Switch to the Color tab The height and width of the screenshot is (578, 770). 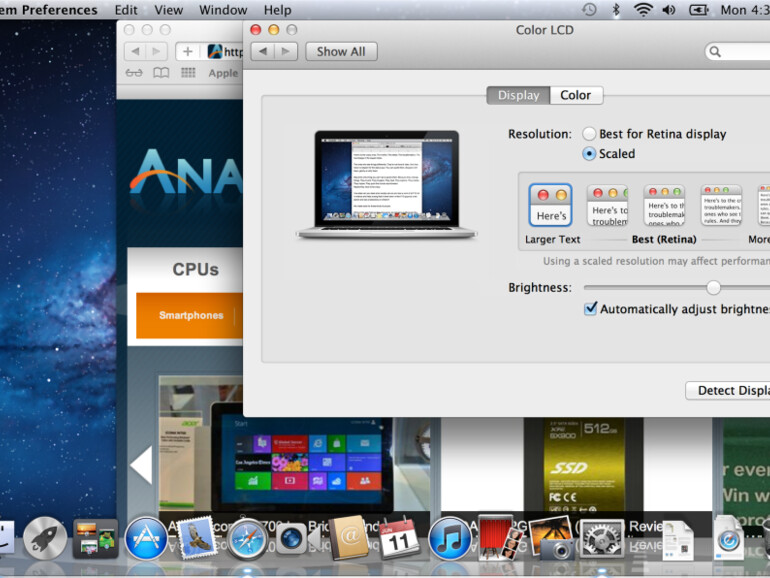point(576,95)
